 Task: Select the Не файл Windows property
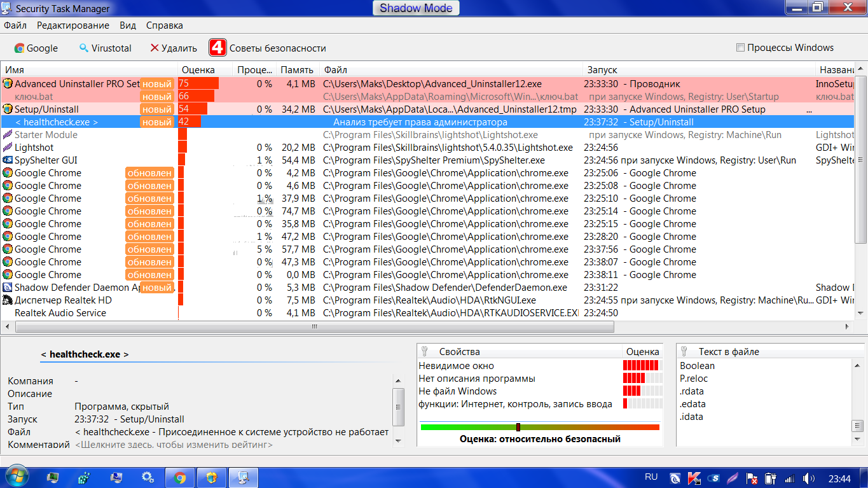[x=458, y=391]
